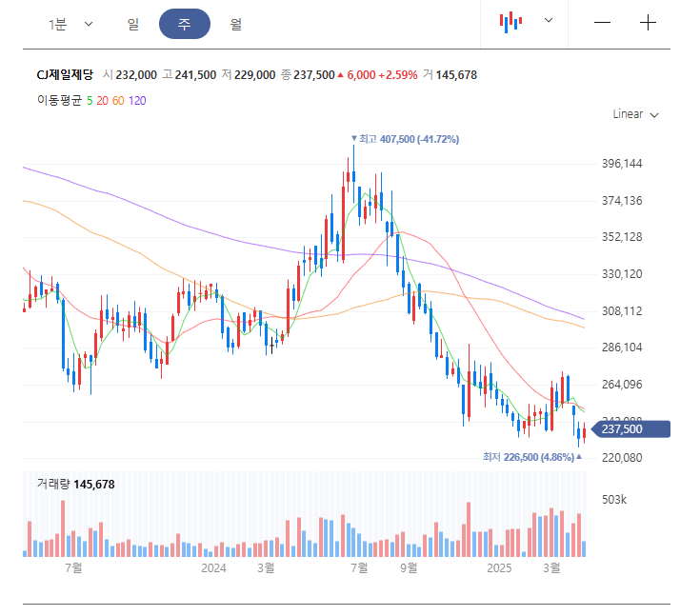Viewport: 680px width, 616px height.
Task: Click the current price tag 237,500
Action: coord(631,429)
